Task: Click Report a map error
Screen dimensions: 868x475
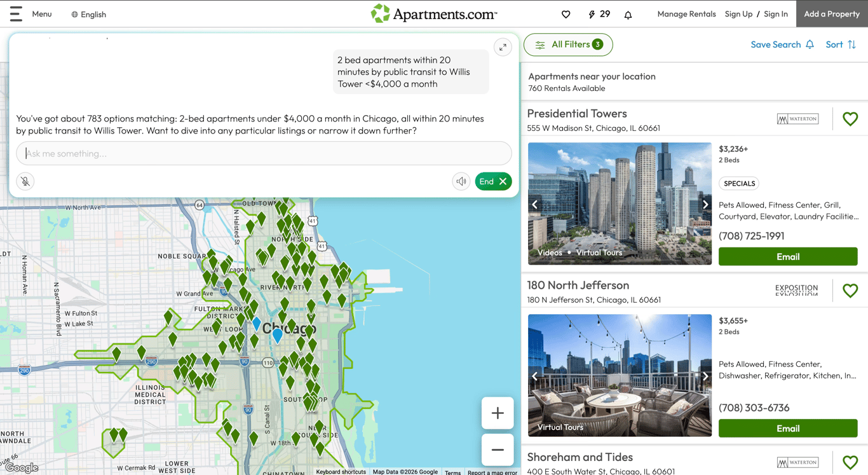Action: pos(492,472)
